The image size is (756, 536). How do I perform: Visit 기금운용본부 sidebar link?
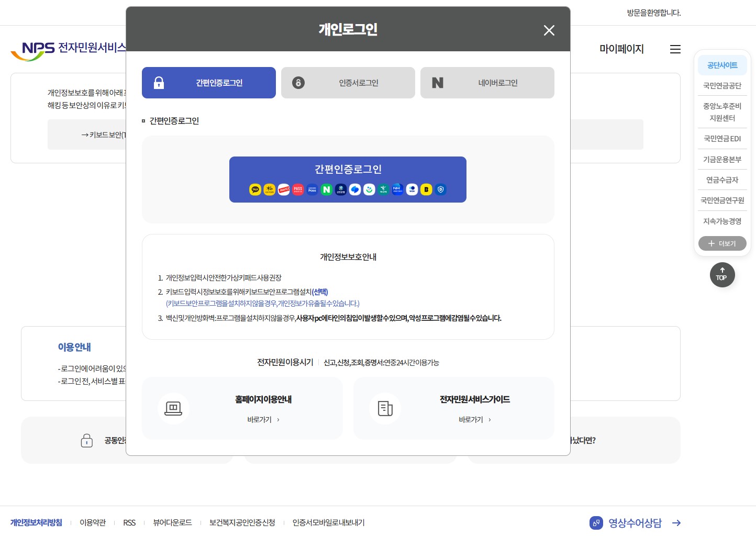pyautogui.click(x=722, y=159)
